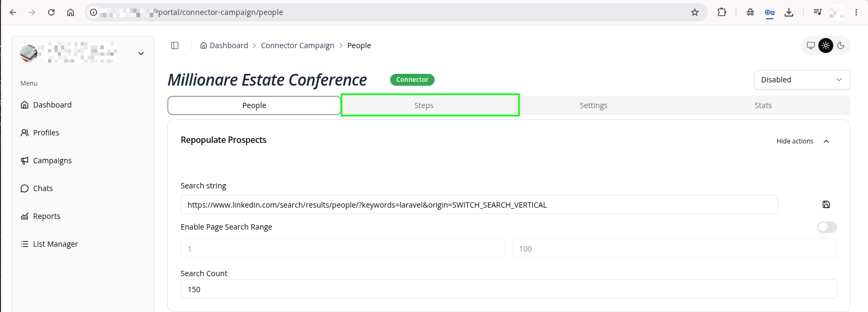Viewport: 868px width, 312px height.
Task: Focus the page range end field
Action: tap(675, 248)
